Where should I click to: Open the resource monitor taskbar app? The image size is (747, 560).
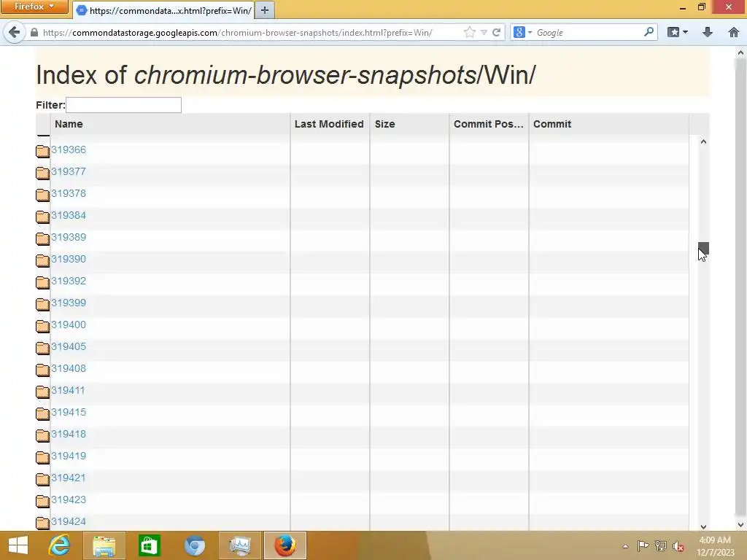tap(239, 545)
